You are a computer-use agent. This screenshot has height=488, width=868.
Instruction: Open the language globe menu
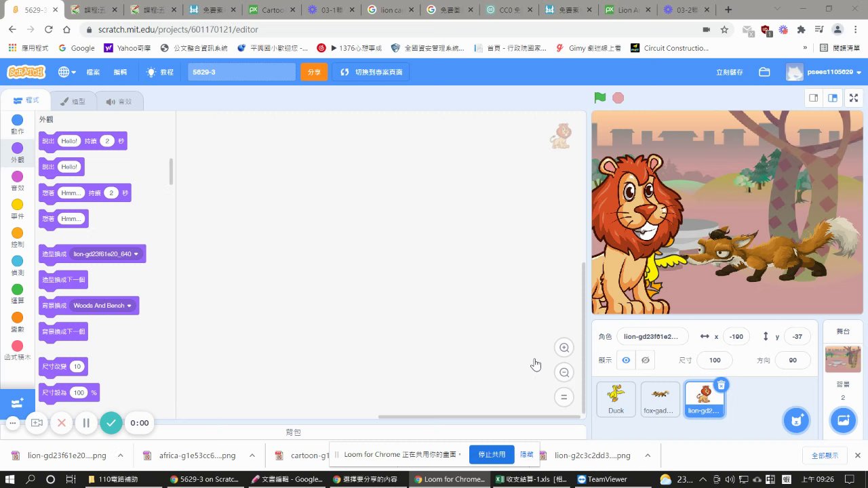tap(66, 72)
